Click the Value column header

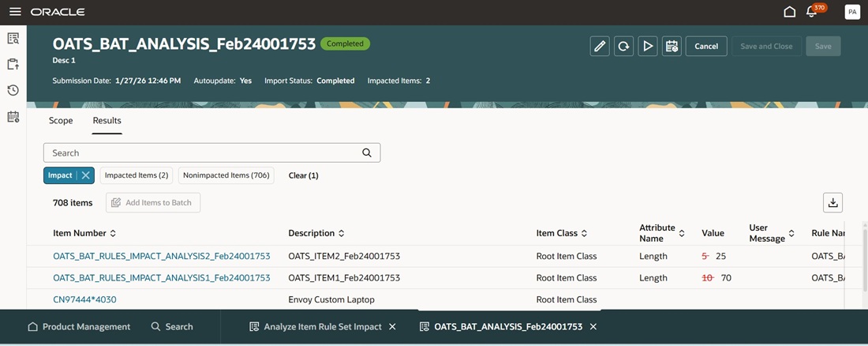[x=713, y=234]
